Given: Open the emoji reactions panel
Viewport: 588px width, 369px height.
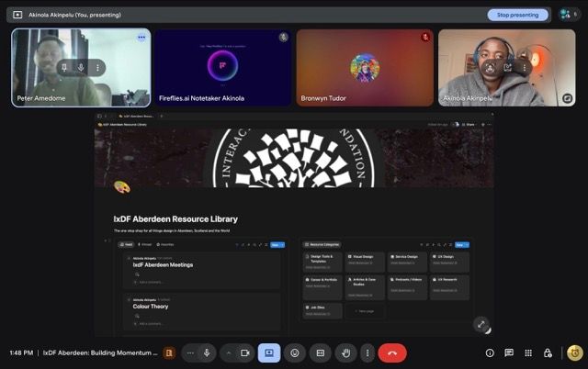Looking at the screenshot, I should point(295,352).
